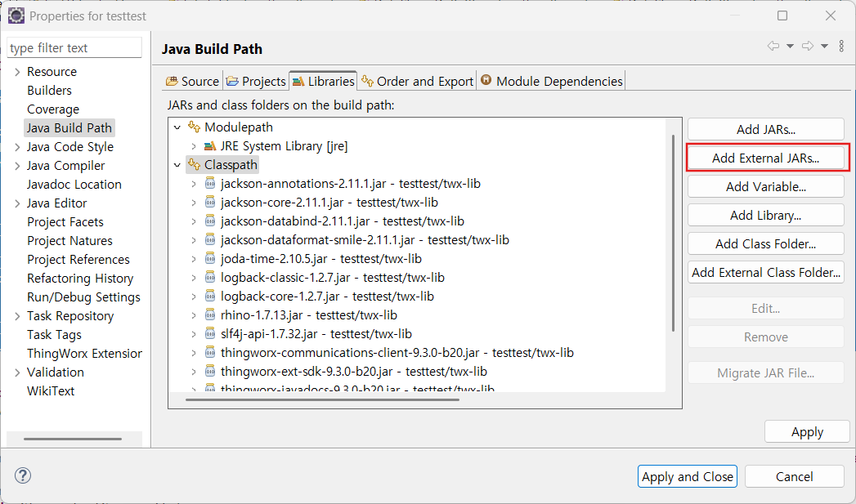
Task: Click the joda-time-2.10.5.jar file icon
Action: point(211,259)
